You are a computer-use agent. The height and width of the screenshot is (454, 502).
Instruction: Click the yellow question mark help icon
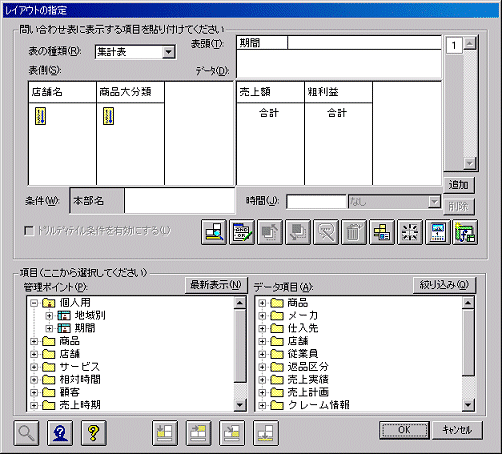point(94,433)
